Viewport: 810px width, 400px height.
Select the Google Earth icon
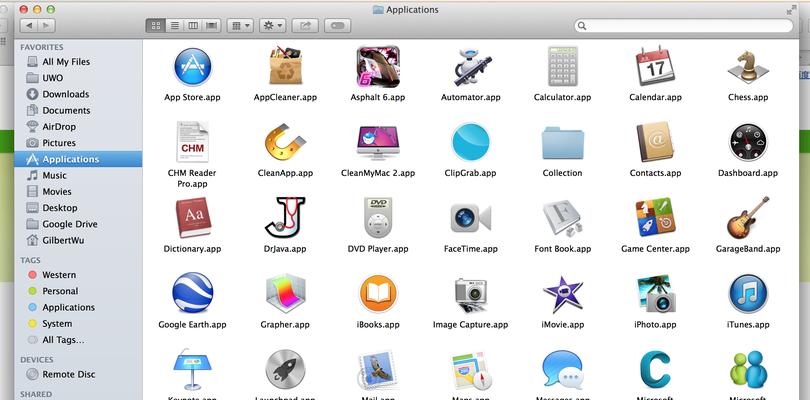(x=192, y=293)
